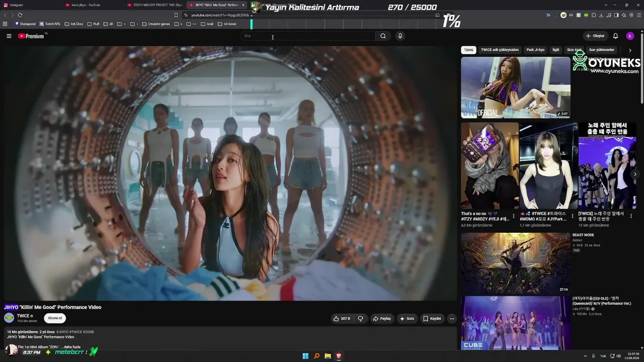
Task: Open the media control music icon
Action: click(609, 15)
